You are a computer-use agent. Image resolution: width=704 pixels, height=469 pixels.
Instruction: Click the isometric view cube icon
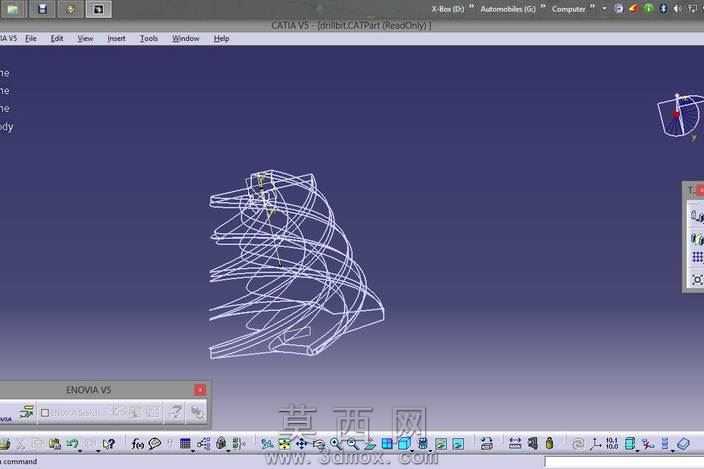pos(404,444)
